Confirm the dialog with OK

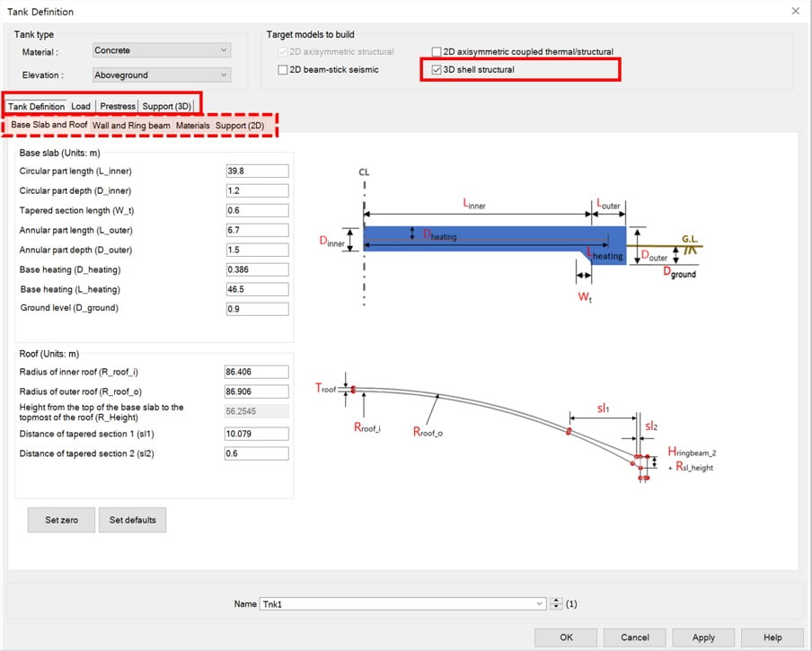(566, 637)
